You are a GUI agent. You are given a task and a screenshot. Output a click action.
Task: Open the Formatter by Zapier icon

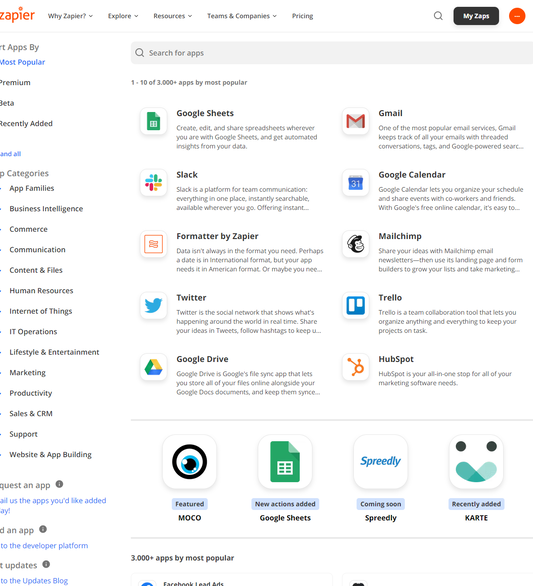[153, 244]
